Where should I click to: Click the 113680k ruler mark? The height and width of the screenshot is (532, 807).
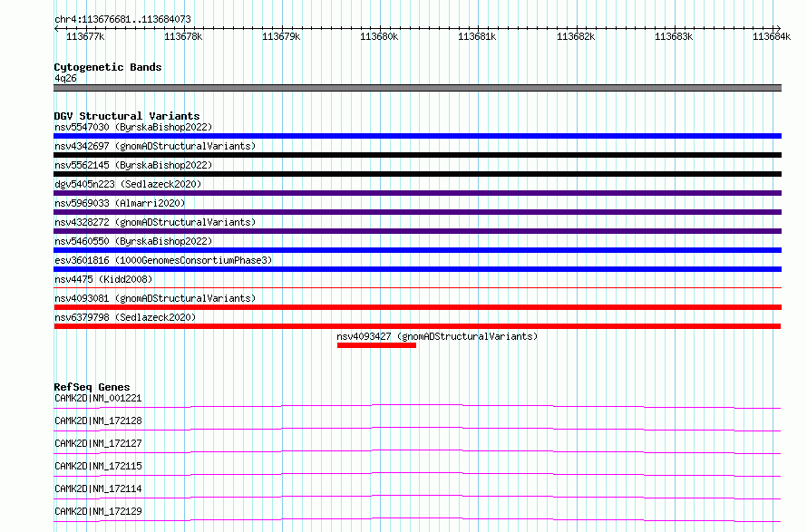click(379, 36)
